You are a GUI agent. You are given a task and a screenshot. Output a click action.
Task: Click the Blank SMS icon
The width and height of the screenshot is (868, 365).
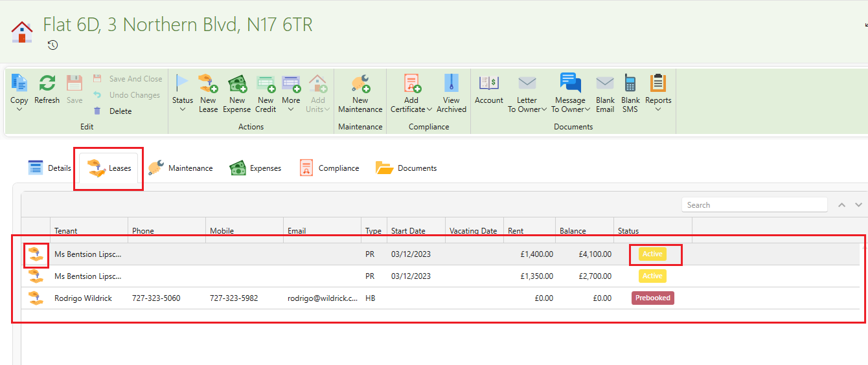630,83
